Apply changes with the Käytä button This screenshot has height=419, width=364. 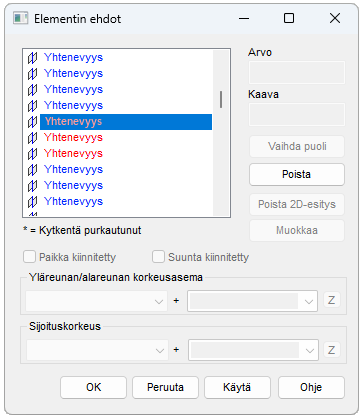point(237,387)
